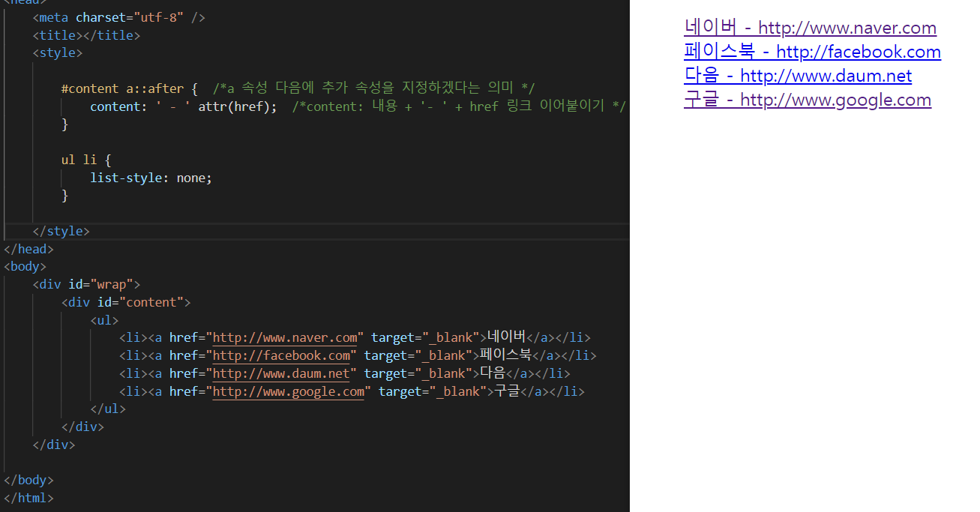This screenshot has height=512, width=980.
Task: Click the opening style tag
Action: 57,52
